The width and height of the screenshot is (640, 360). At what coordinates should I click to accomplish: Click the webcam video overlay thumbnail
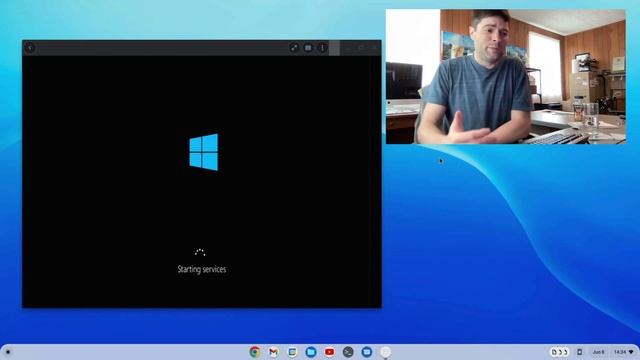point(506,77)
